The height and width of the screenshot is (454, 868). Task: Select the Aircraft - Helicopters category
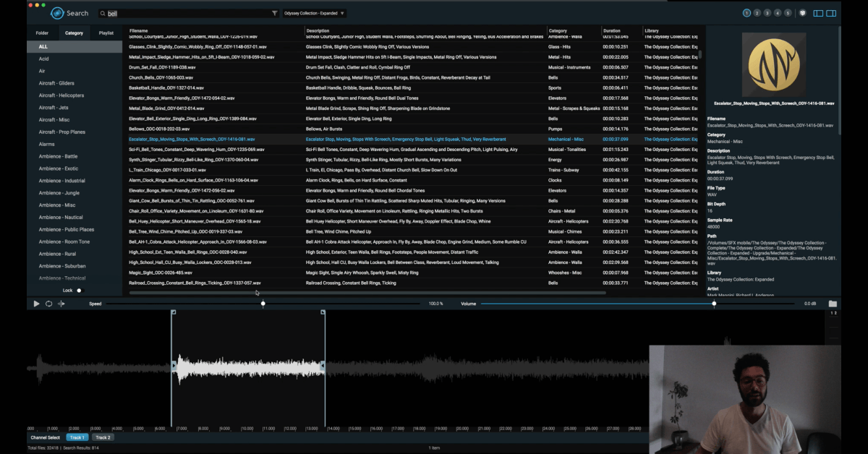[75, 95]
